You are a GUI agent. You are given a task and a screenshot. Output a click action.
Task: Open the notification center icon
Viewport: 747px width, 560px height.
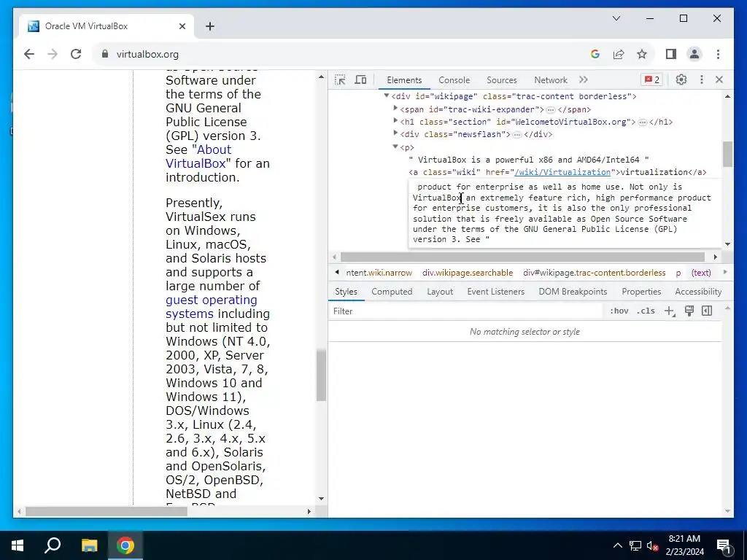[724, 545]
